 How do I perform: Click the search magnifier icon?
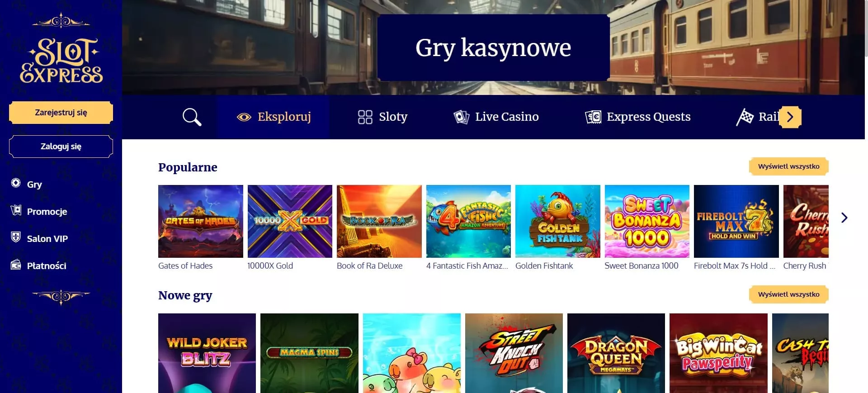pyautogui.click(x=192, y=117)
